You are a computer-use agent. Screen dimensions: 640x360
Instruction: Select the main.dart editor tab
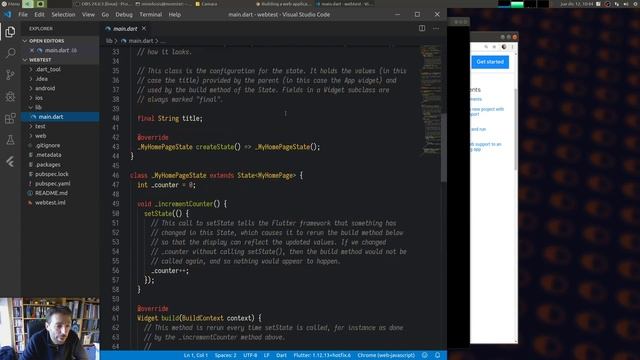coord(126,29)
